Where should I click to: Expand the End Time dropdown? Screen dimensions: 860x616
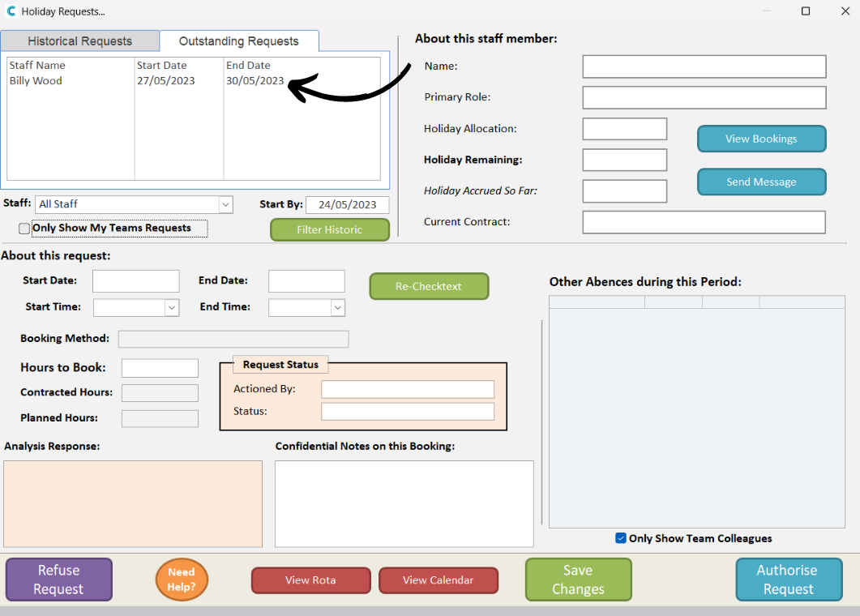(x=337, y=308)
